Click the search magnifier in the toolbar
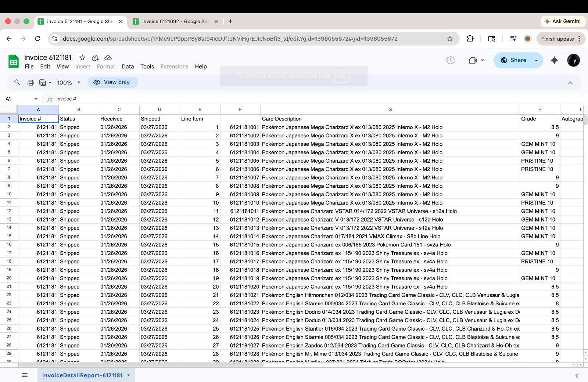The height and width of the screenshot is (382, 588). coord(17,82)
